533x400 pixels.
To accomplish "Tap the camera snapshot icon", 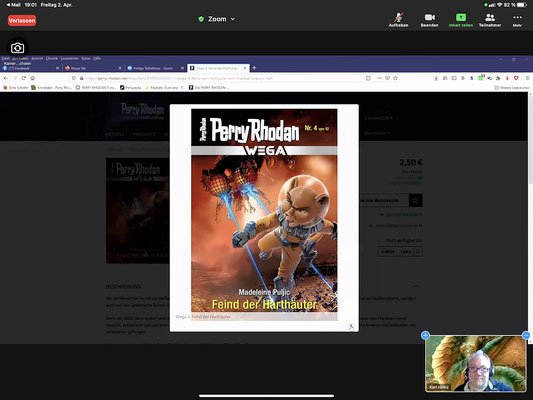I will click(x=17, y=48).
